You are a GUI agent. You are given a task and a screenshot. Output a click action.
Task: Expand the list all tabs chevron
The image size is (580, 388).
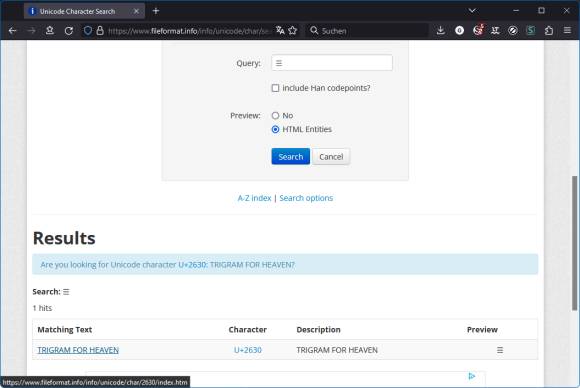click(x=472, y=11)
